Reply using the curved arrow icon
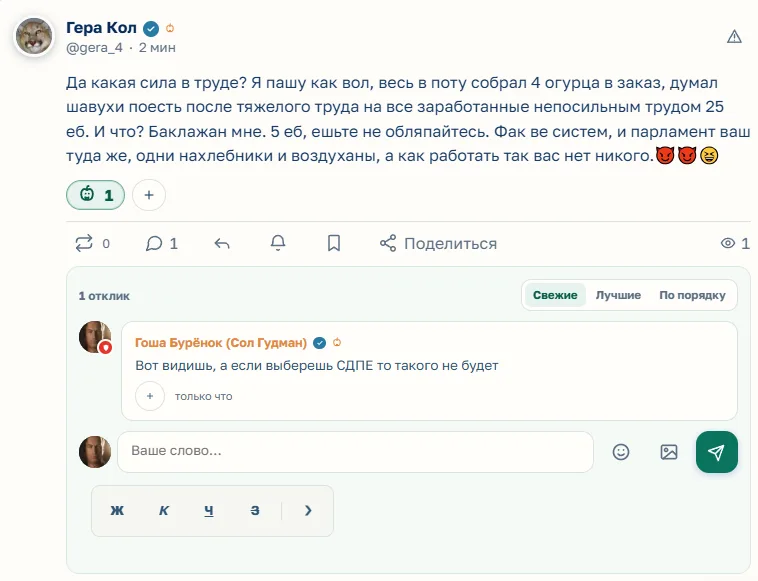This screenshot has width=758, height=581. pos(222,244)
